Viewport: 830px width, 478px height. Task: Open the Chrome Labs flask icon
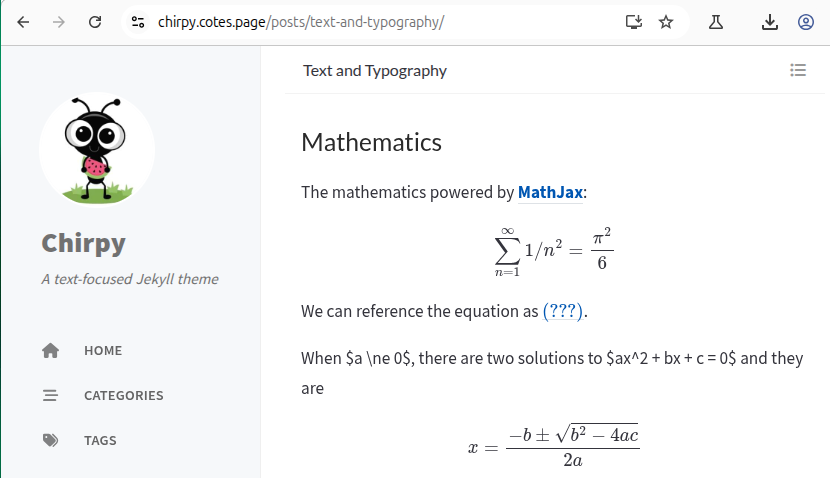pyautogui.click(x=716, y=22)
